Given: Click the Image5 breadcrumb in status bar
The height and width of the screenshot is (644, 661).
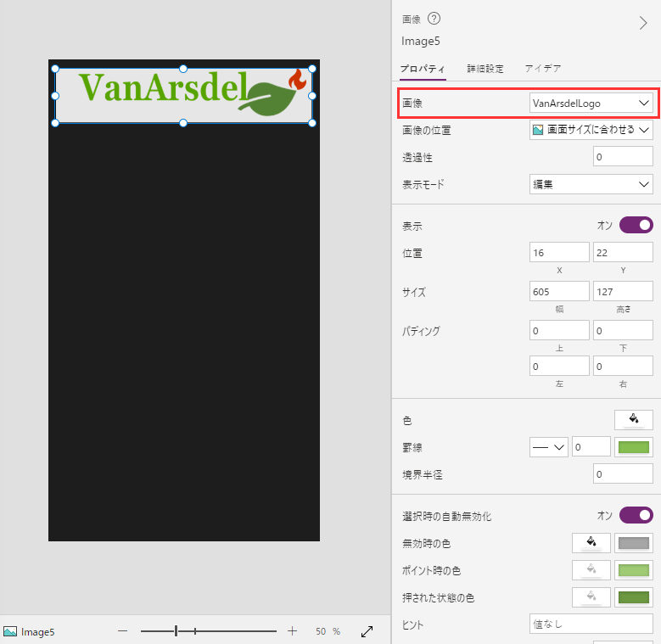Looking at the screenshot, I should (29, 631).
